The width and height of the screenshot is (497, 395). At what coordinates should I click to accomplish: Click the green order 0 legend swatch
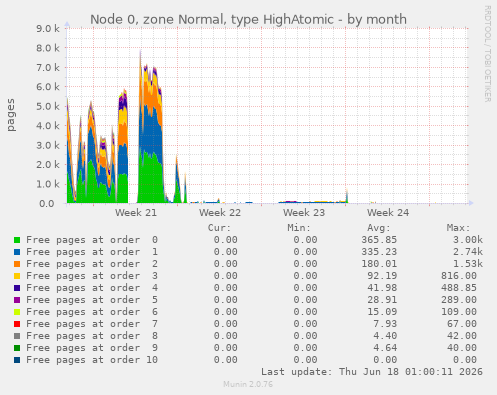[x=17, y=240]
